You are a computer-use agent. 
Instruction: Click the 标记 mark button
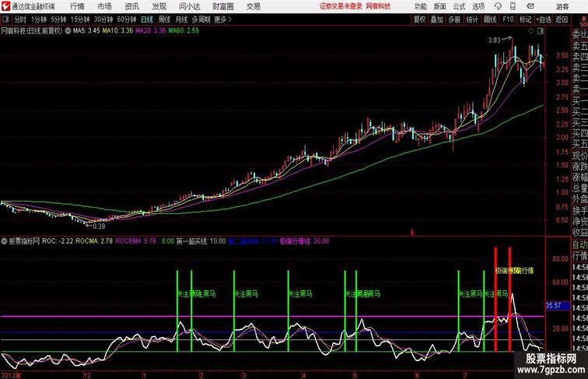(x=525, y=19)
